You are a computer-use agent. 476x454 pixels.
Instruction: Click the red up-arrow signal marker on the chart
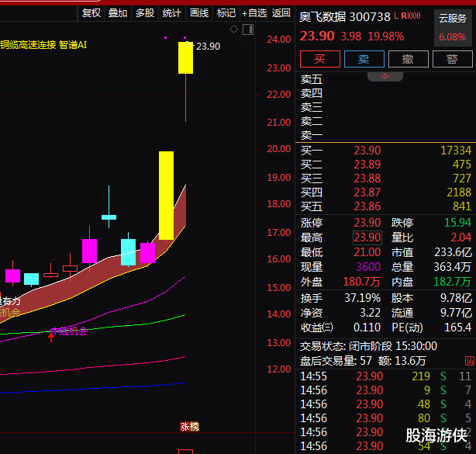(51, 337)
